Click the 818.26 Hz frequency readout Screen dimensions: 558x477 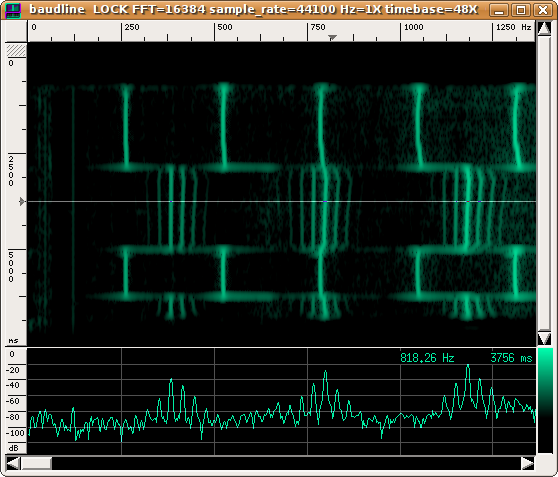coord(427,358)
